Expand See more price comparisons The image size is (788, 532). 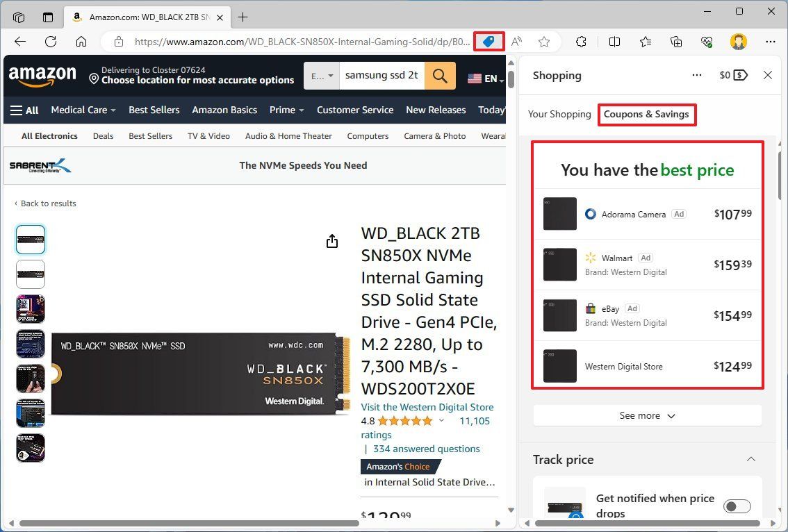[646, 415]
